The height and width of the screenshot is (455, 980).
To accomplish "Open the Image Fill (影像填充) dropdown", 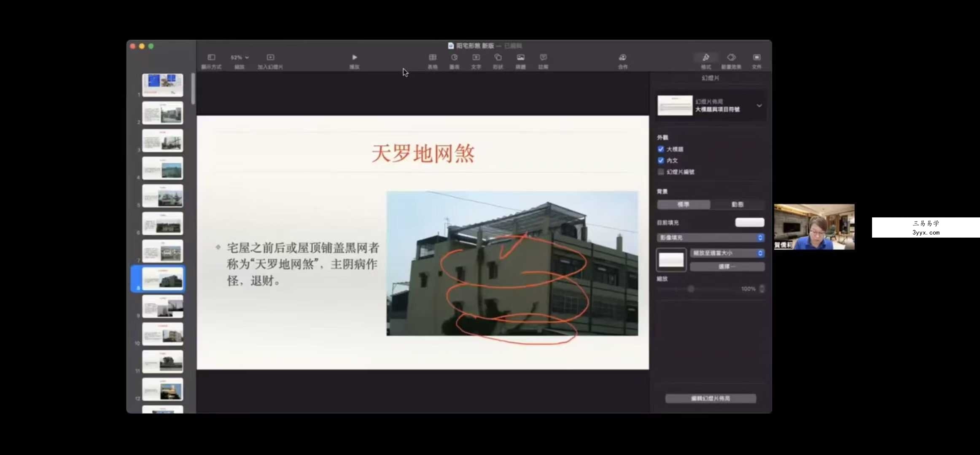I will [711, 238].
